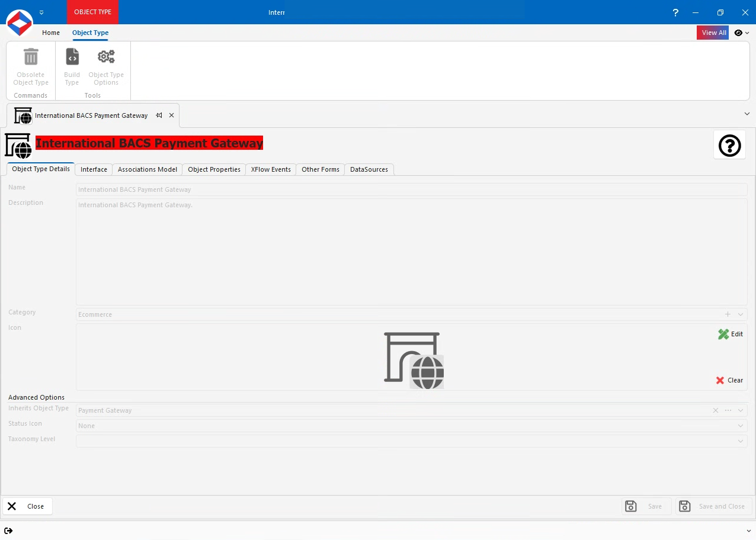Screen dimensions: 756x540
Task: Click the Obsolete Object Type trash icon
Action: tap(30, 56)
